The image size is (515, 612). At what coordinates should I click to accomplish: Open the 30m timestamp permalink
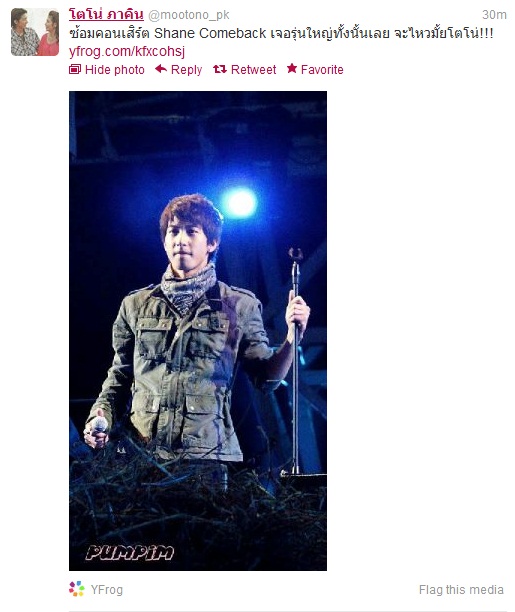pyautogui.click(x=494, y=15)
